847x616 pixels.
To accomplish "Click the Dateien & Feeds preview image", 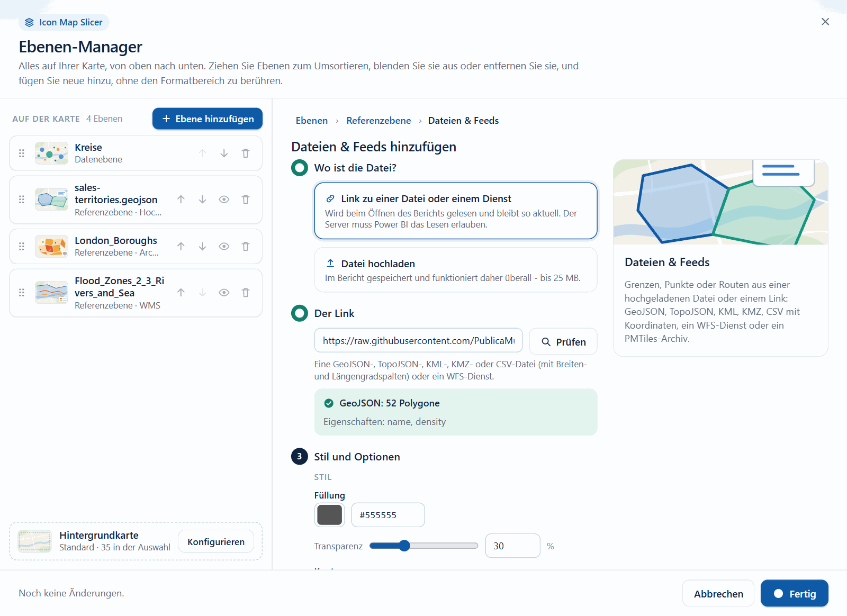I will [720, 202].
